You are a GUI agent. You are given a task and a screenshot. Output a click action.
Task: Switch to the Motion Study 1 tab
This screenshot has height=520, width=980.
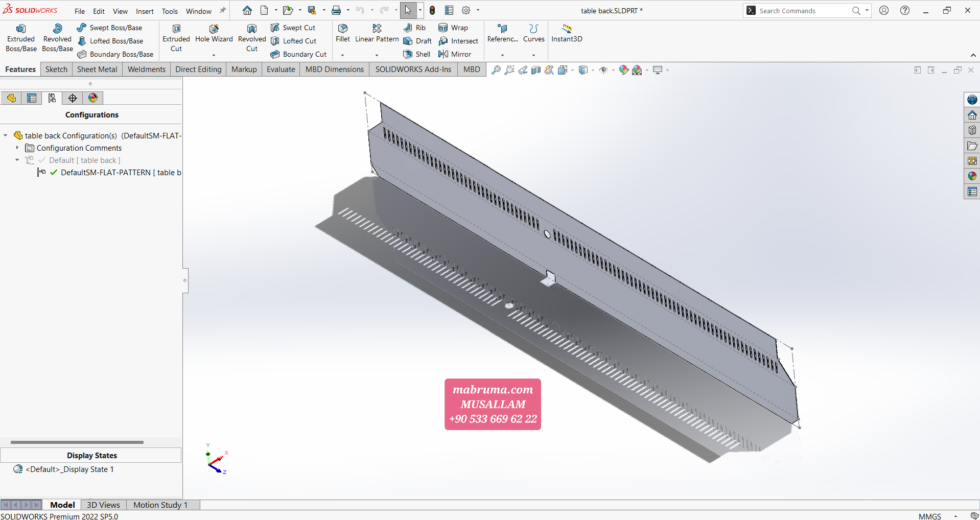pos(160,505)
